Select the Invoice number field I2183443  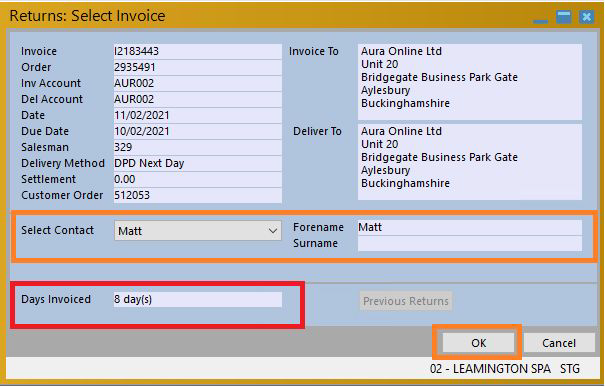[198, 51]
